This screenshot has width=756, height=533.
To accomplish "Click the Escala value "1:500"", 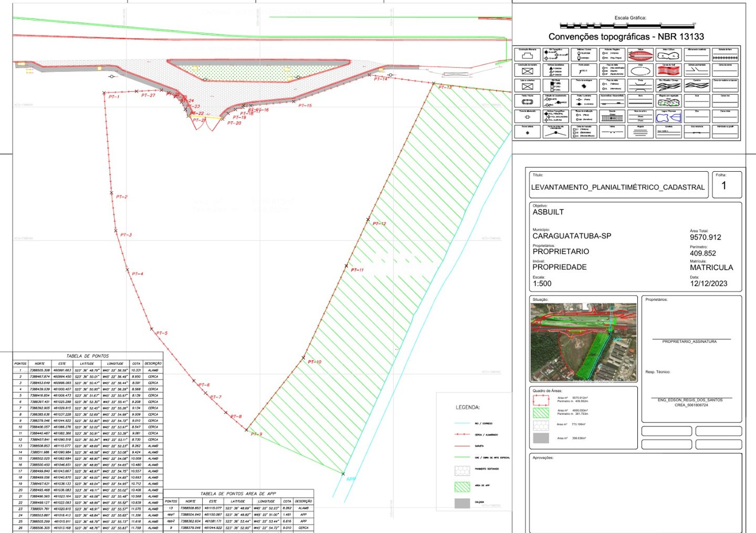I will (x=542, y=284).
